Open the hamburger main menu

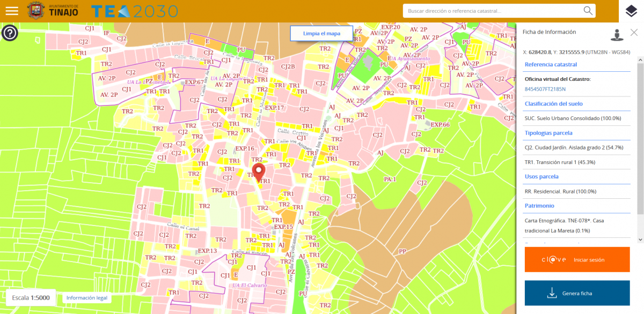tap(12, 11)
